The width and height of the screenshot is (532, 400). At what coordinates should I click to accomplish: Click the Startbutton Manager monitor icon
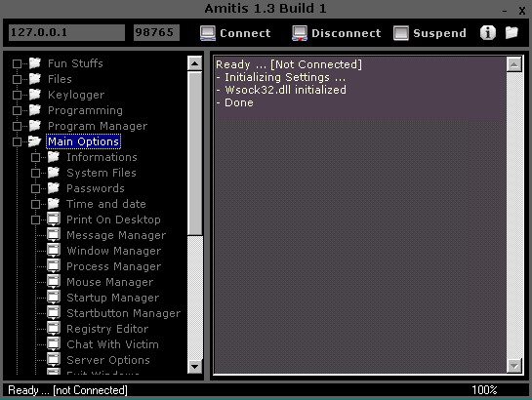coord(54,313)
